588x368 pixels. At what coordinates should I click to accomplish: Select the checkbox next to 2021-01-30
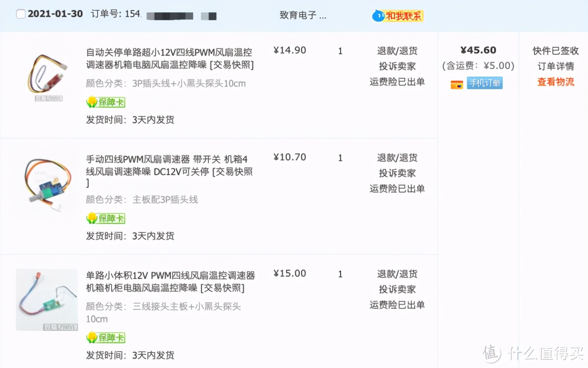21,13
